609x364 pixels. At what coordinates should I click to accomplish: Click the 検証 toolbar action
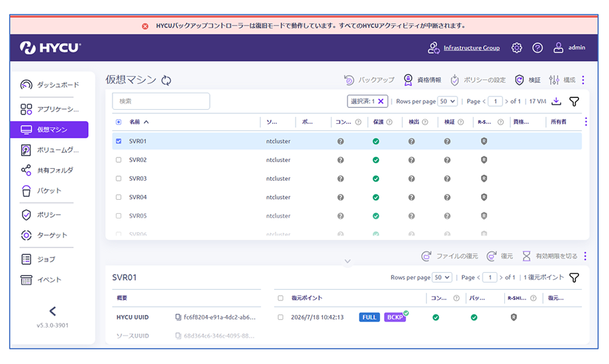click(x=528, y=80)
